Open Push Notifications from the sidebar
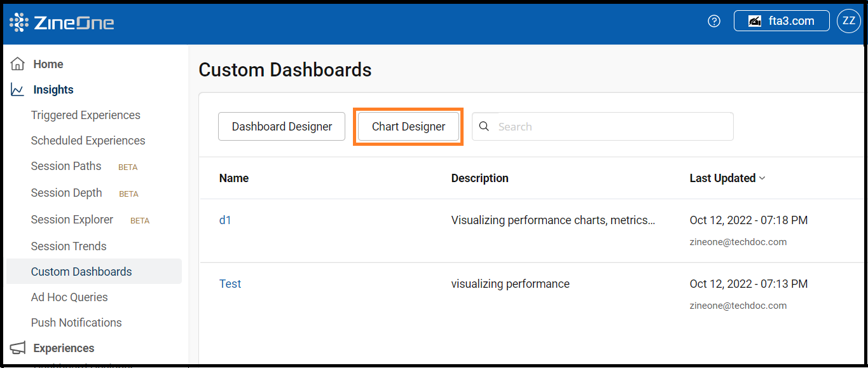 (76, 322)
